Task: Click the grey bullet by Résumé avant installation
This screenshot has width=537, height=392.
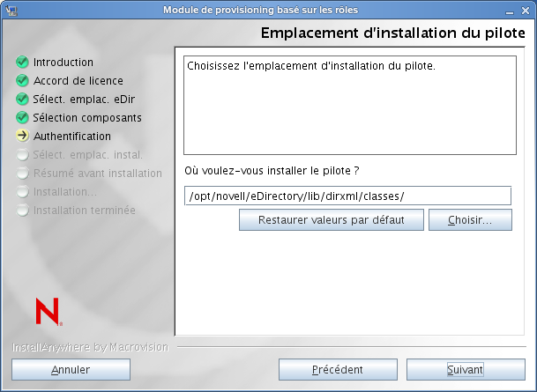Action: tap(22, 173)
